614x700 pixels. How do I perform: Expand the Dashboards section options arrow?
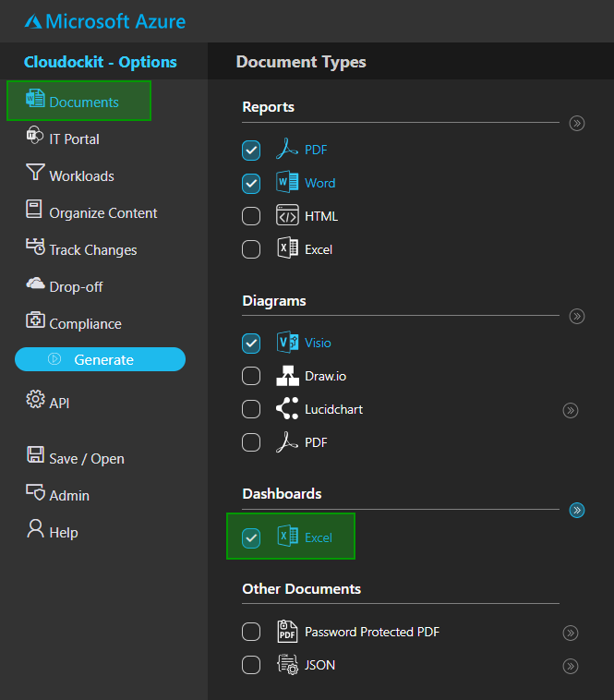577,510
